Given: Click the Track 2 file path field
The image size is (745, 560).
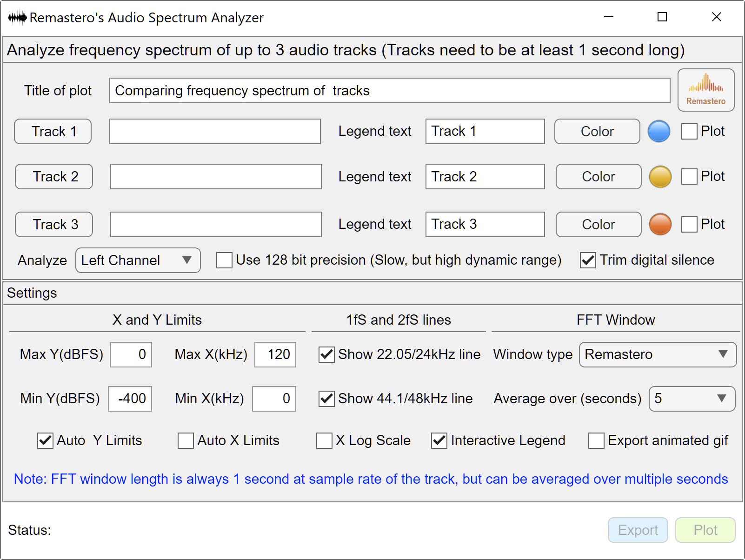Looking at the screenshot, I should (216, 177).
